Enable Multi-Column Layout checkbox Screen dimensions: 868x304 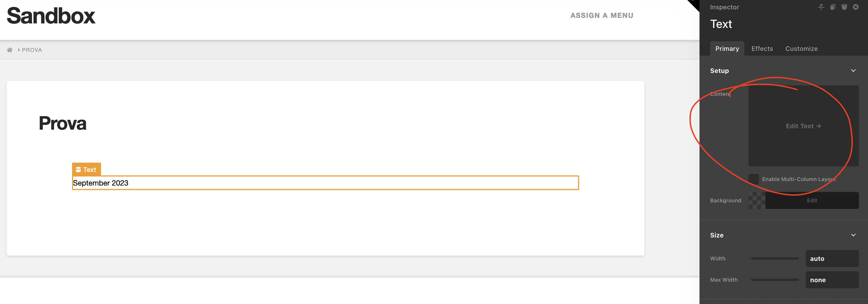point(753,179)
